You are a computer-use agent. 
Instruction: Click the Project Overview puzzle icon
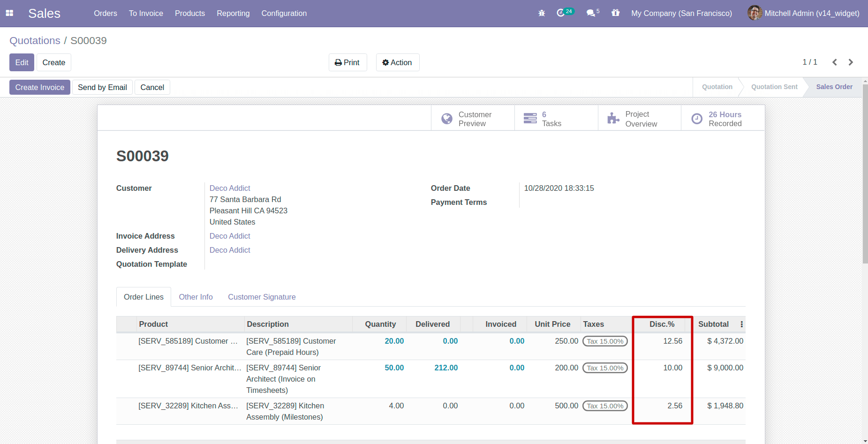coord(613,118)
